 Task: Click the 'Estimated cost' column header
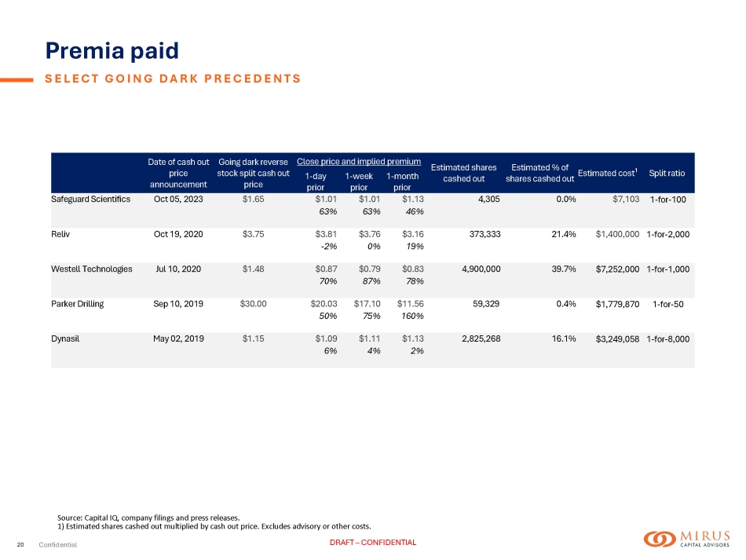[x=608, y=173]
